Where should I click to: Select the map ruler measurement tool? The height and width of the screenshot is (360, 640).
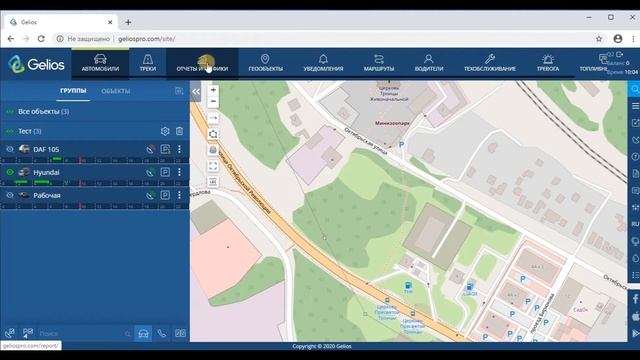213,118
